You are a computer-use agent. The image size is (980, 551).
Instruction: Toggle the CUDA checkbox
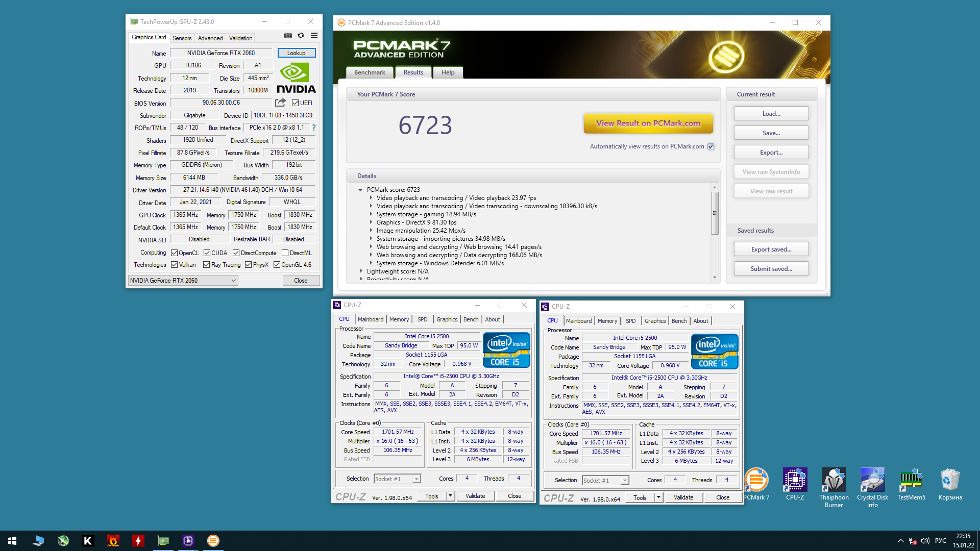207,253
